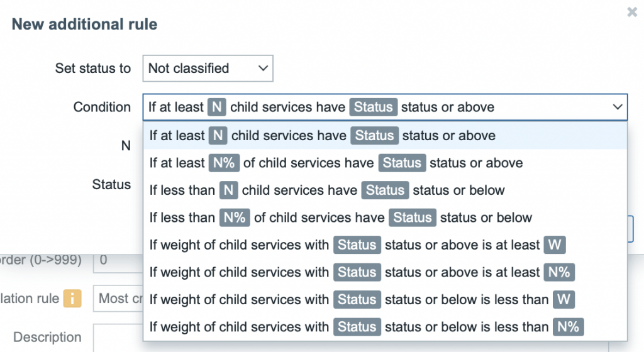Collapse the Condition dropdown via its chevron
The height and width of the screenshot is (352, 644).
[x=617, y=107]
